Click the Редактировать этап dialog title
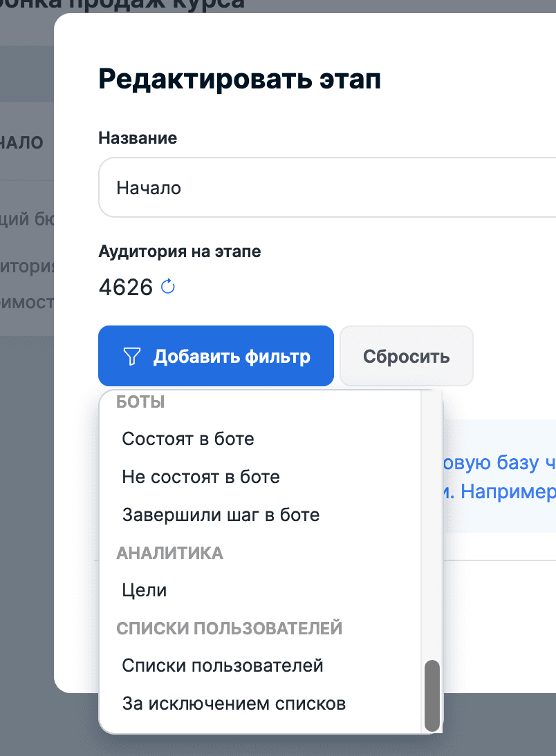The image size is (556, 756). (239, 79)
